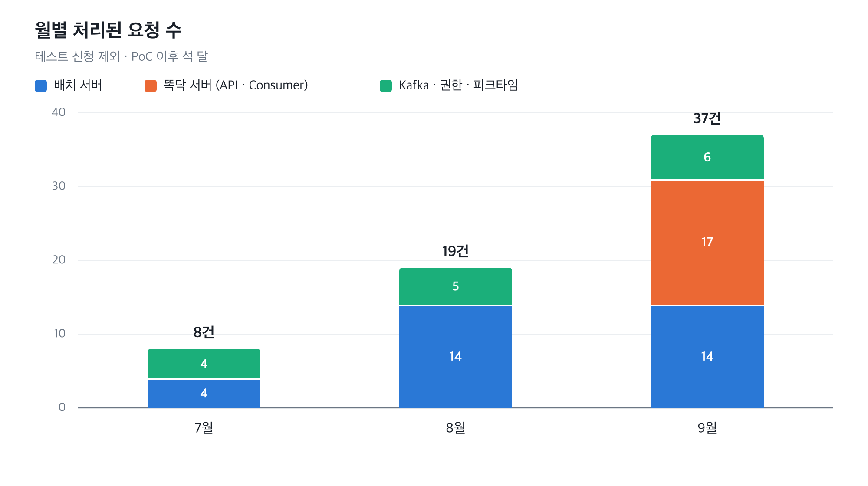Click the green Kafka legend swatch
Screen dimensions: 868x486
[386, 86]
